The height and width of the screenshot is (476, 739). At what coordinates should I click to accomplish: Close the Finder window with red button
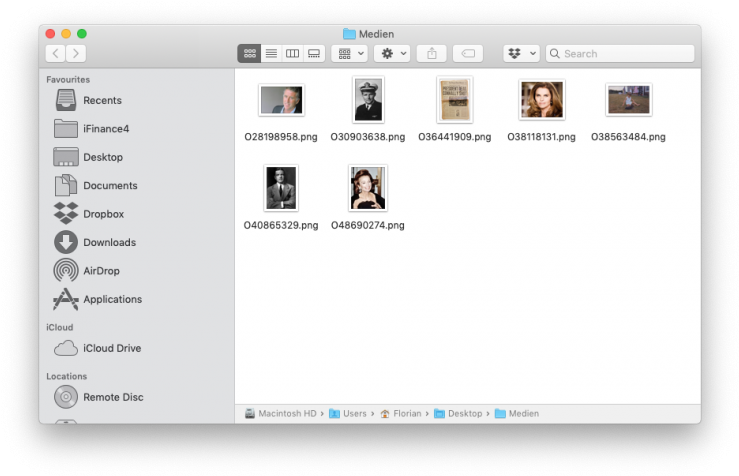click(50, 34)
